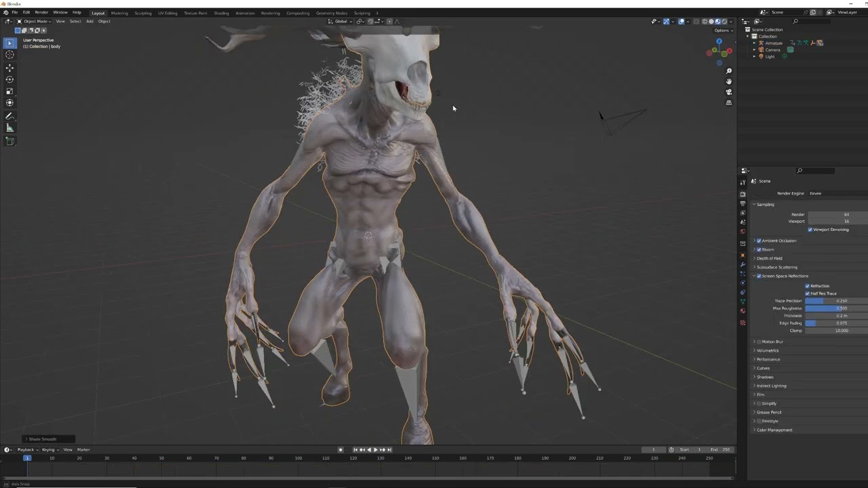Switch to Shading workspace tab

pyautogui.click(x=221, y=13)
